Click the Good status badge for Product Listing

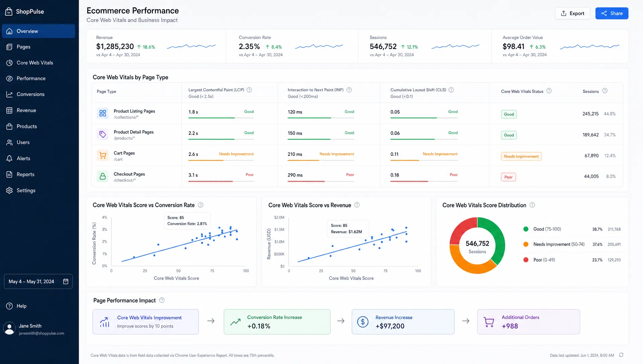(x=509, y=114)
